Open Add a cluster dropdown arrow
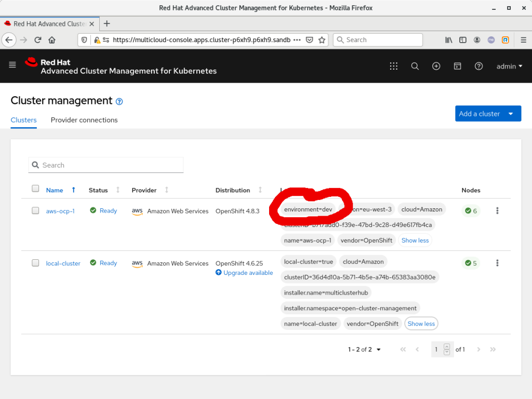532x399 pixels. click(x=511, y=114)
